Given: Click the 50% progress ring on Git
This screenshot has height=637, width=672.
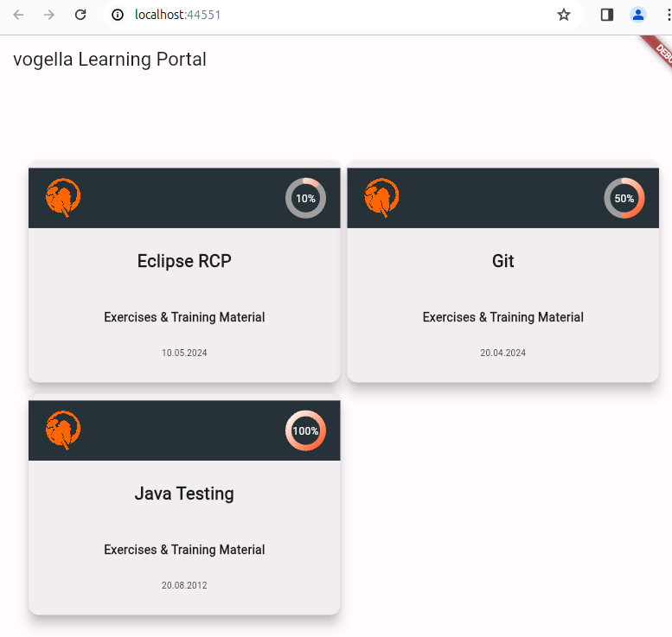Looking at the screenshot, I should (624, 198).
